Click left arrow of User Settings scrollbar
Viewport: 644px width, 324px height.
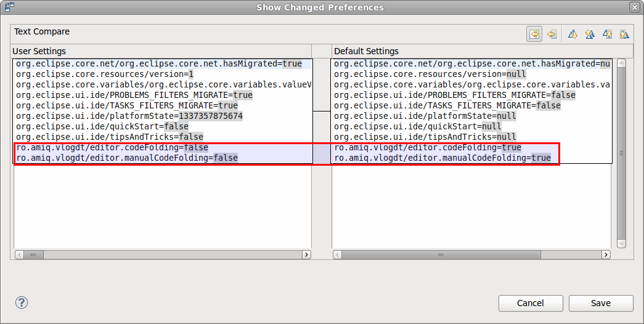[19, 254]
